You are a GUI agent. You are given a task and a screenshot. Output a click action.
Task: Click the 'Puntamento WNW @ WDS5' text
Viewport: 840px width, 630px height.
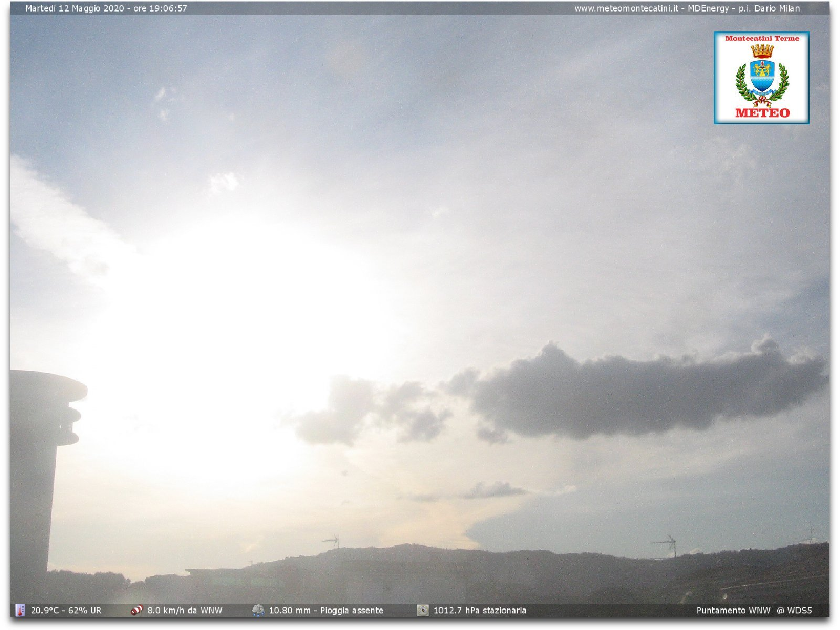tap(754, 611)
